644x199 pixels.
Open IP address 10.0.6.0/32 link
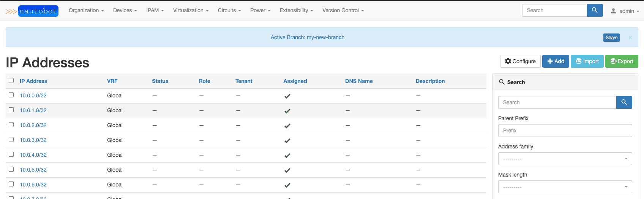(33, 185)
